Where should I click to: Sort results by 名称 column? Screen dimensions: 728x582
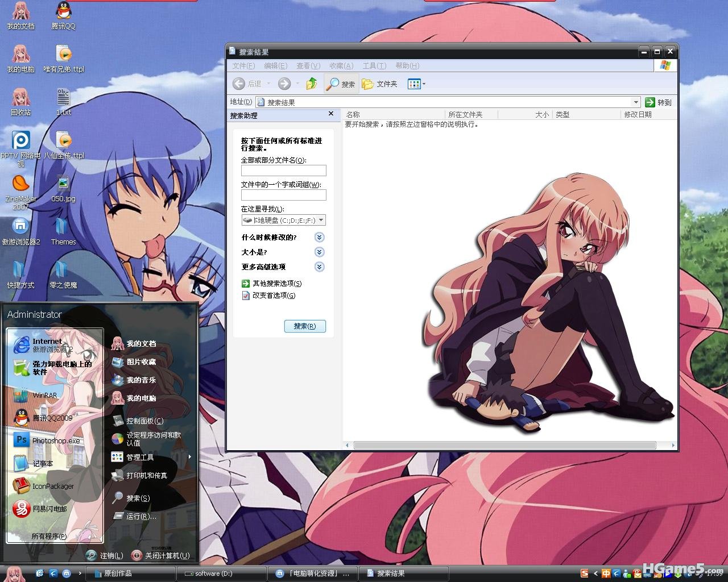(393, 114)
